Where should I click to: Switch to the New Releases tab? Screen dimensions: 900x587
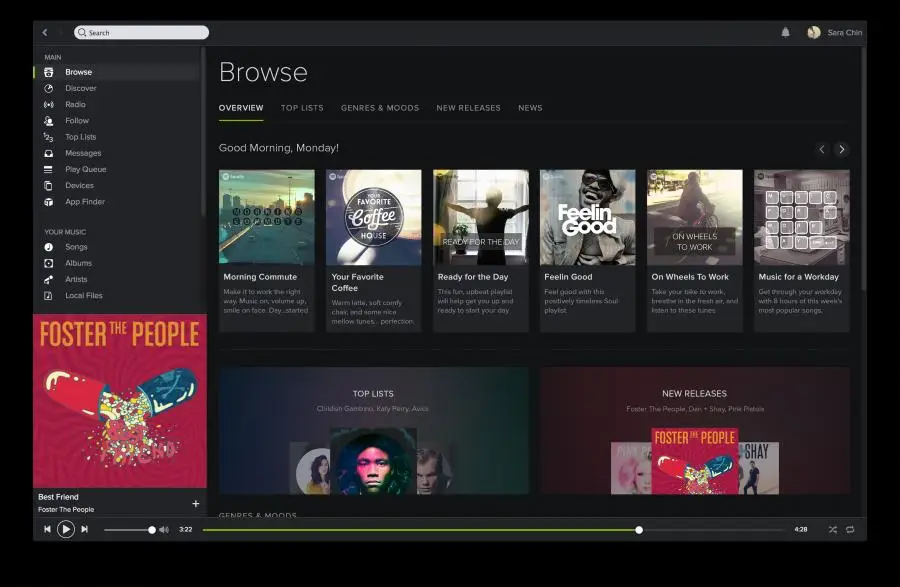click(x=468, y=108)
